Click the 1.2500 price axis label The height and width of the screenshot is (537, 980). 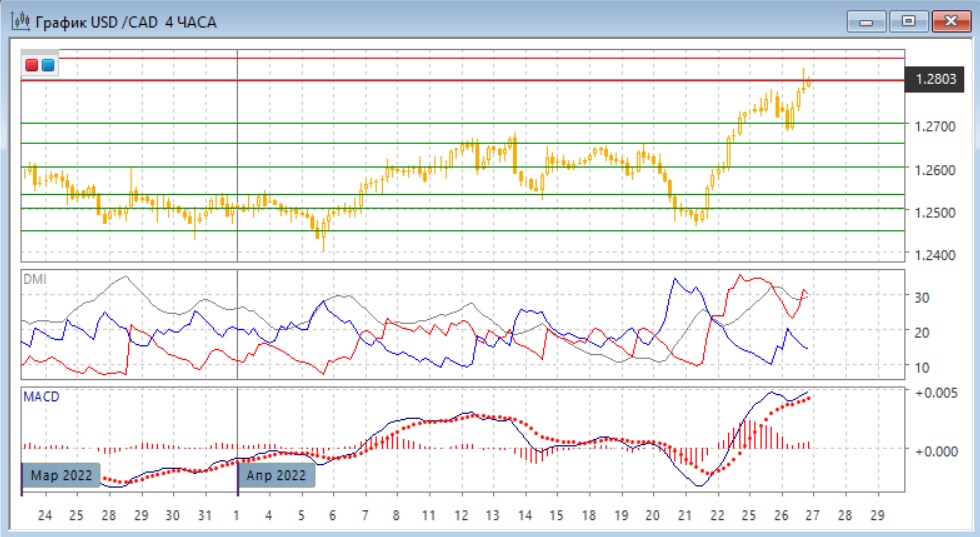[935, 213]
